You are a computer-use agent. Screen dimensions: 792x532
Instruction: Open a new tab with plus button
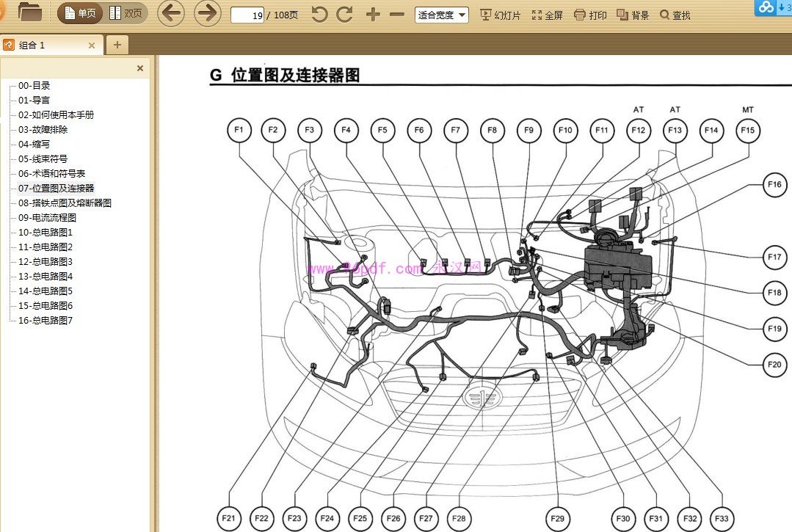(x=117, y=45)
